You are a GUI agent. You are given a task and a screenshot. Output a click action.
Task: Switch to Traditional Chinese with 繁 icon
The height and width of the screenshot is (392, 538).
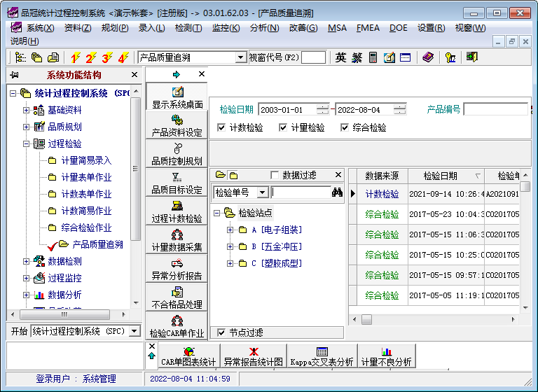tap(357, 57)
